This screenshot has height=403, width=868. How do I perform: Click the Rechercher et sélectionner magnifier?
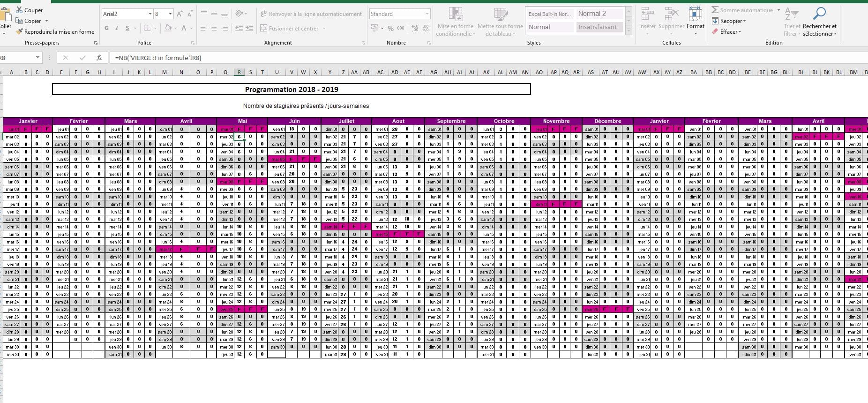819,14
